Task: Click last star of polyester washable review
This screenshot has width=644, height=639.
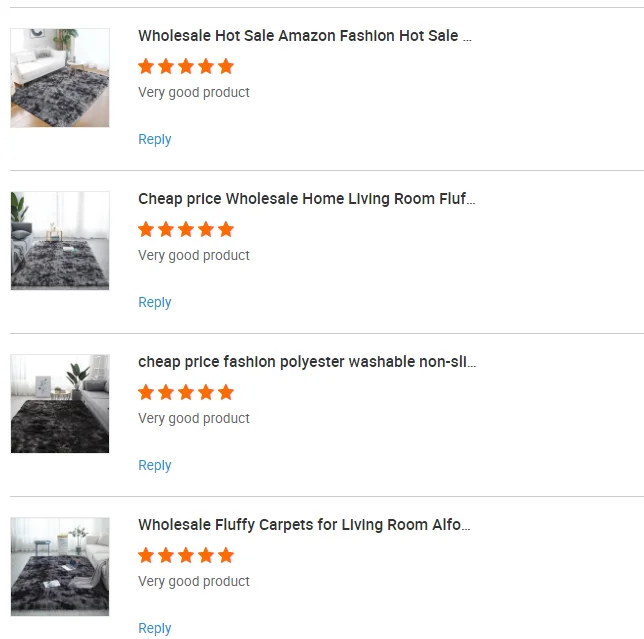Action: click(x=226, y=392)
